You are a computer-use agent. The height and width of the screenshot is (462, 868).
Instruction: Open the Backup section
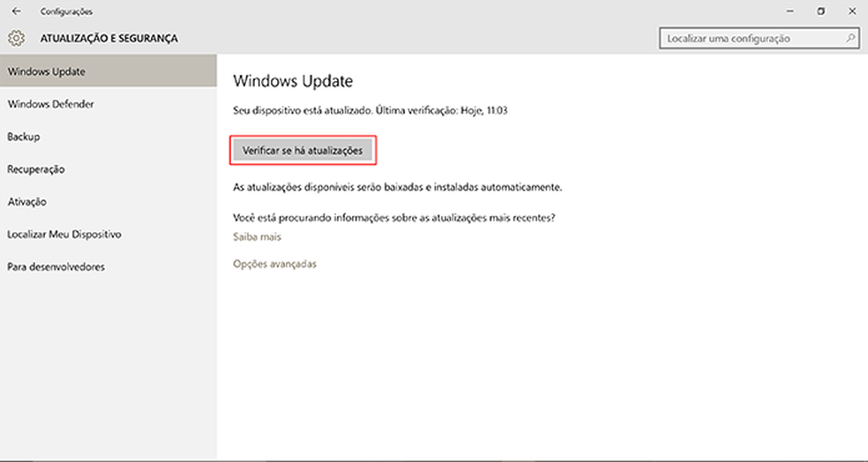(108, 136)
